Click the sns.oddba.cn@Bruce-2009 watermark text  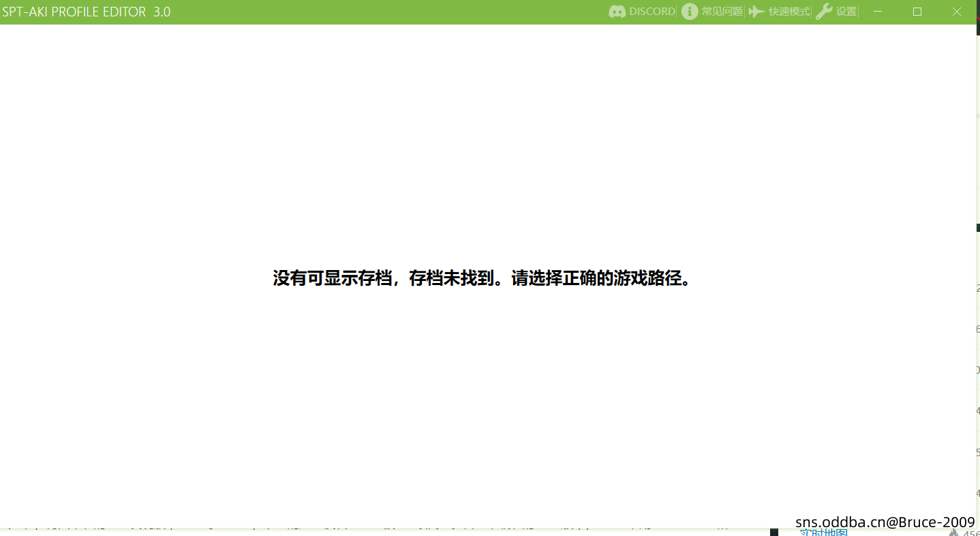tap(885, 522)
